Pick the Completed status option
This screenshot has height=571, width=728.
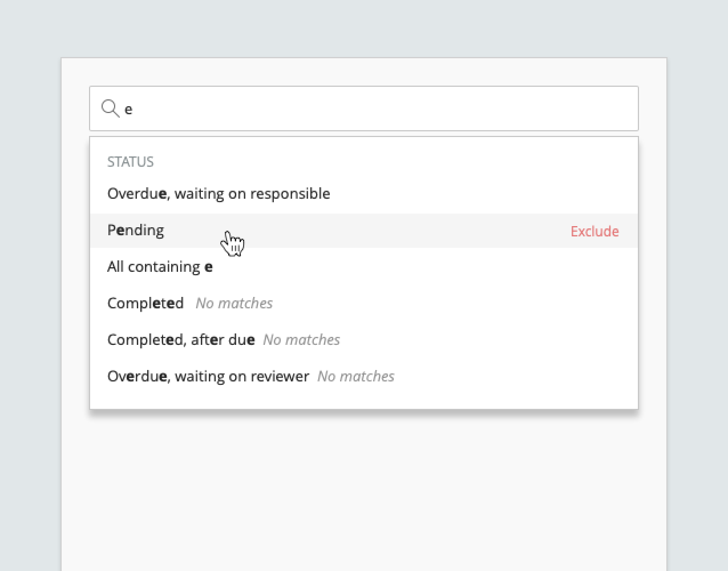coord(145,303)
